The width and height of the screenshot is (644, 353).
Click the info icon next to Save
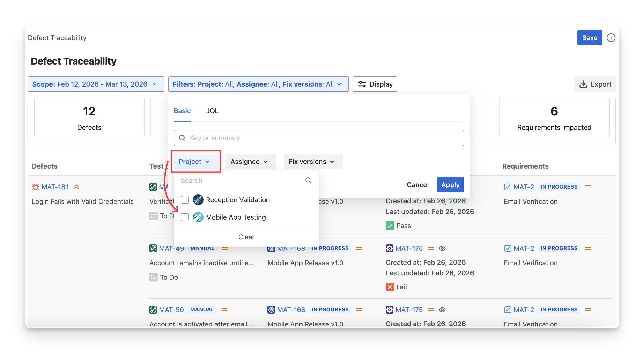(x=611, y=38)
